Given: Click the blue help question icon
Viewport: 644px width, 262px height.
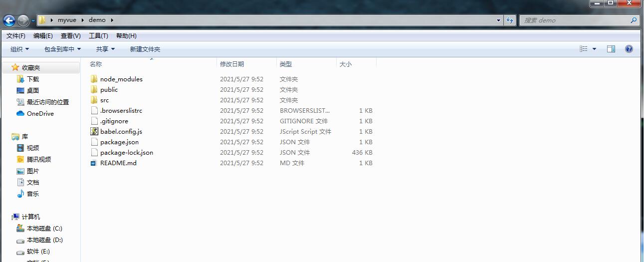Looking at the screenshot, I should (629, 49).
